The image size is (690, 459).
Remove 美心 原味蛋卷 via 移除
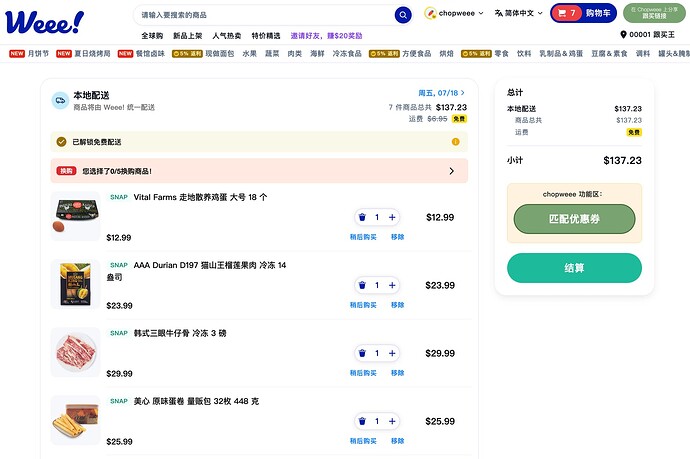tap(397, 441)
